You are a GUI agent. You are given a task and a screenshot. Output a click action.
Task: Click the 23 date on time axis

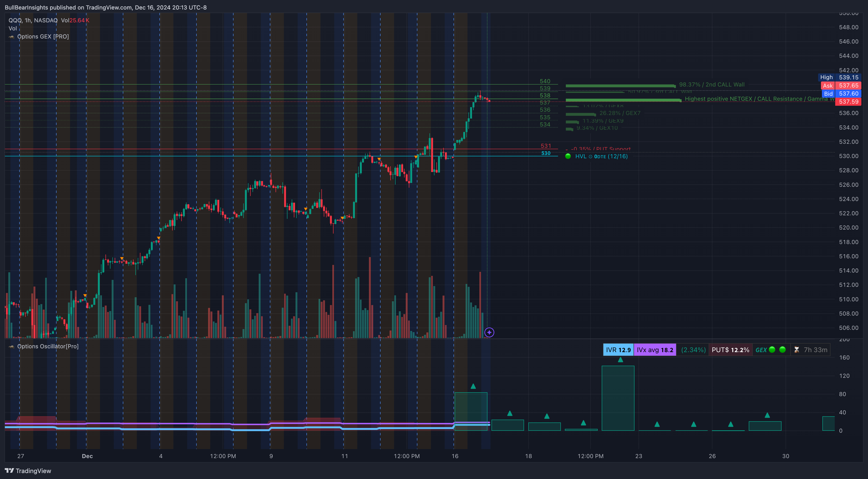click(x=639, y=456)
